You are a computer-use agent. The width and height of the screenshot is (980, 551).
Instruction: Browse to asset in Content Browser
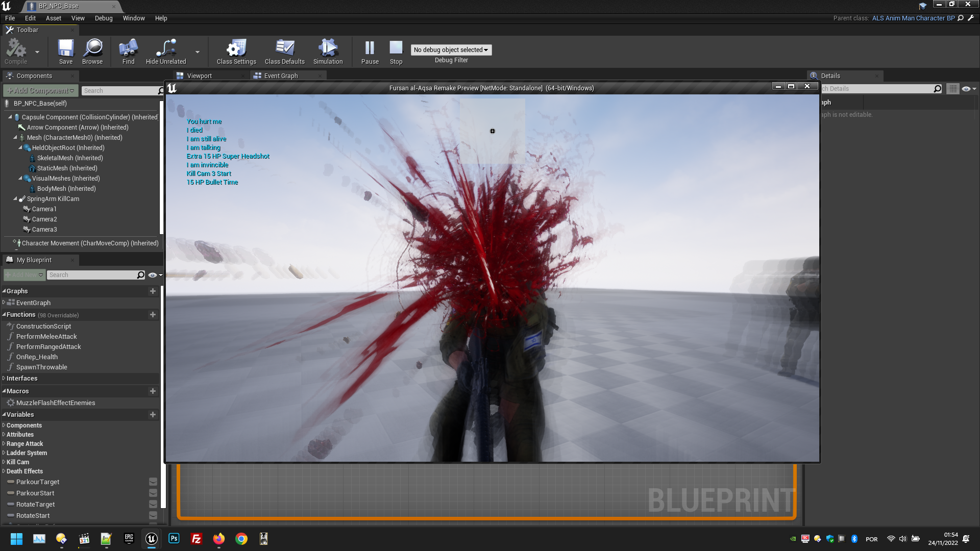coord(92,52)
